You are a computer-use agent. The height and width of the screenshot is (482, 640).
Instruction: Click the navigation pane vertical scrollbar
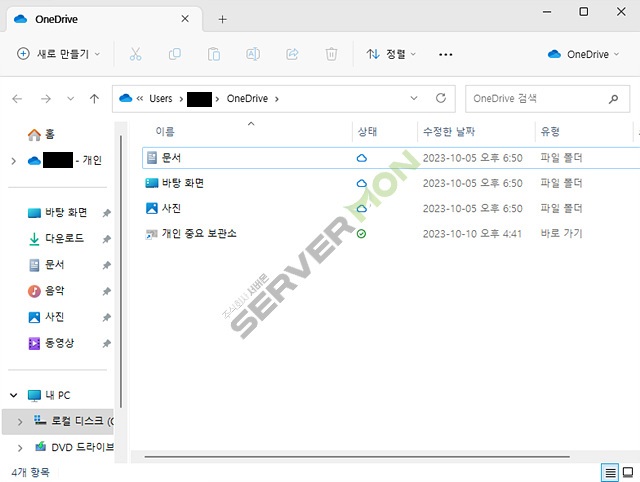coord(121,271)
